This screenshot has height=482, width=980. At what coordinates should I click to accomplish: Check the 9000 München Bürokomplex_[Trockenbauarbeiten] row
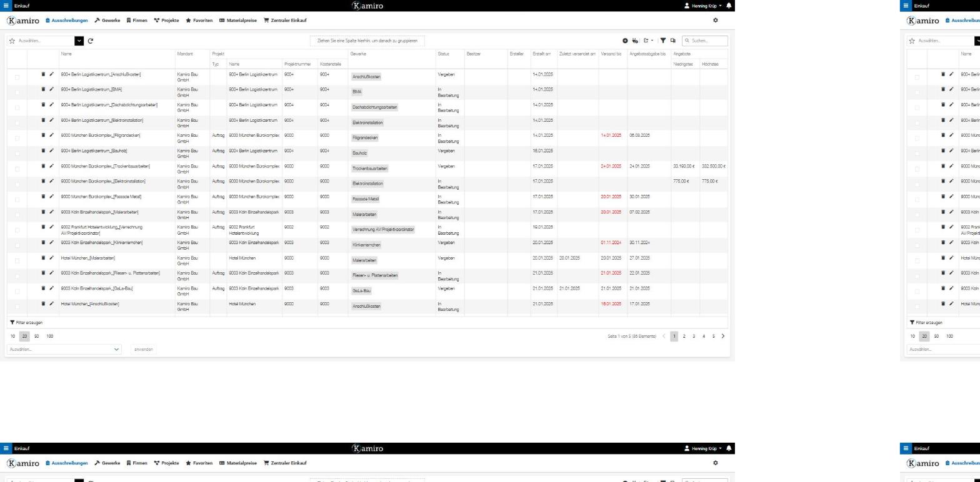coord(17,169)
